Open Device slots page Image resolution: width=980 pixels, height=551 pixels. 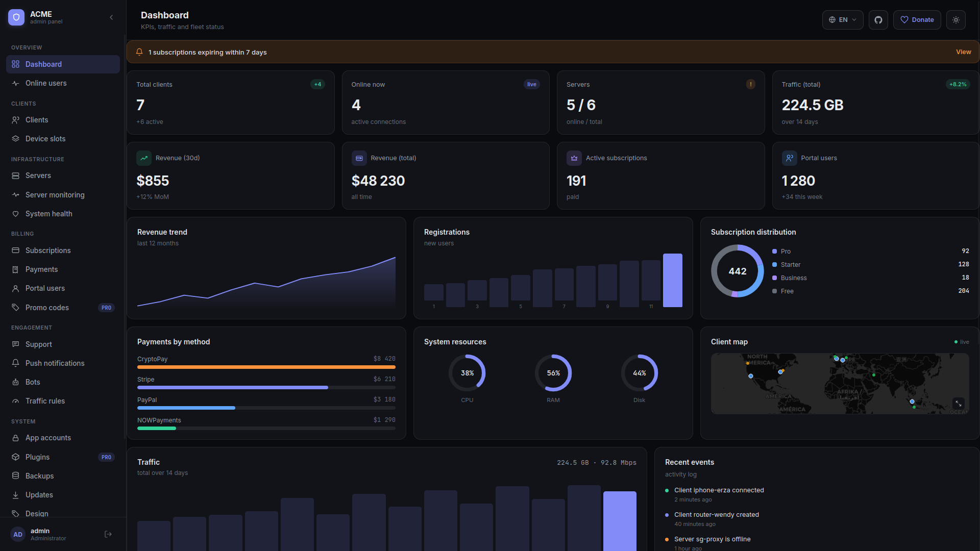pos(63,139)
